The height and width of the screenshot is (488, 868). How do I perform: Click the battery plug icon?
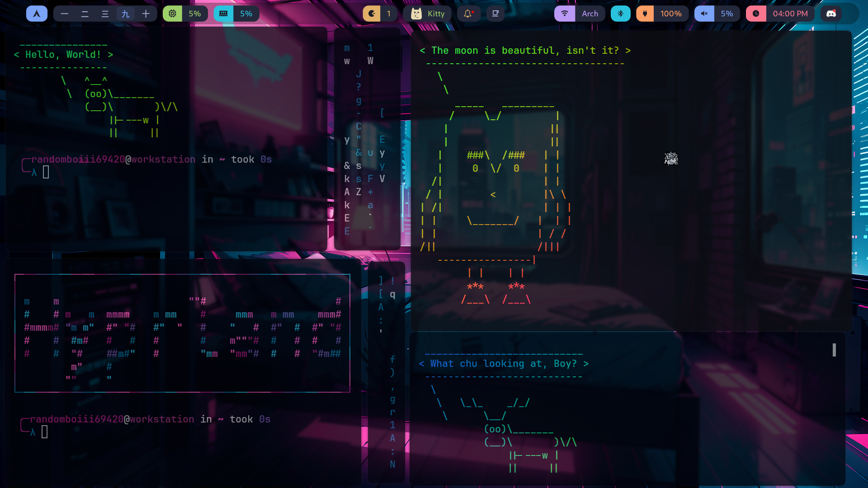[645, 14]
